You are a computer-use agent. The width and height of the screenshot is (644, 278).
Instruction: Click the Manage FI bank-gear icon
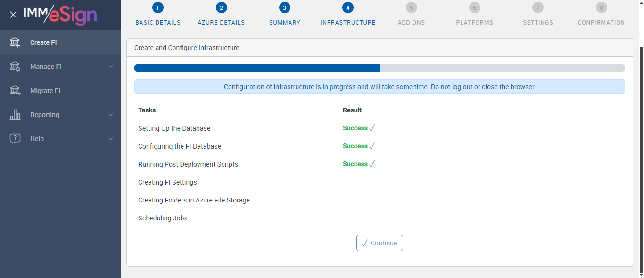tap(15, 67)
